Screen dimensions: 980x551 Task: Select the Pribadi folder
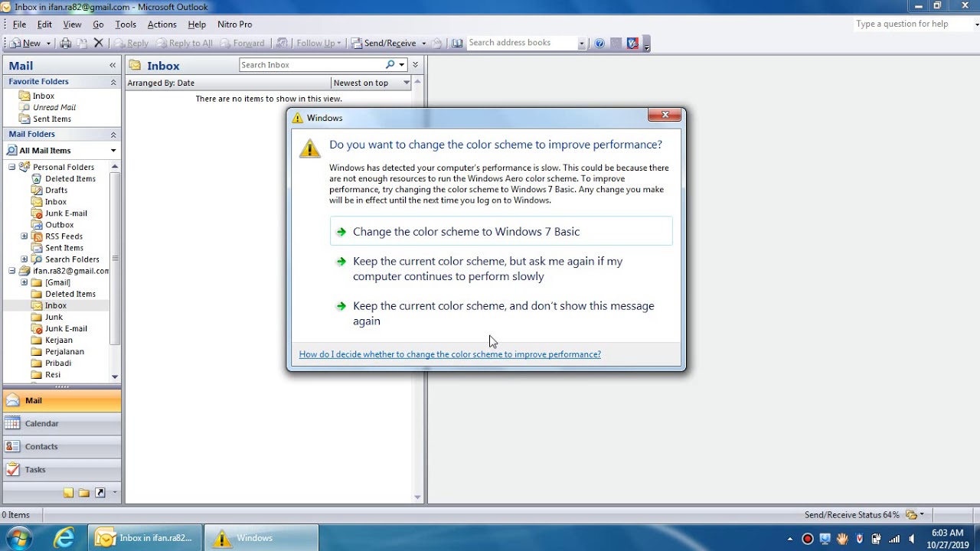click(x=58, y=363)
